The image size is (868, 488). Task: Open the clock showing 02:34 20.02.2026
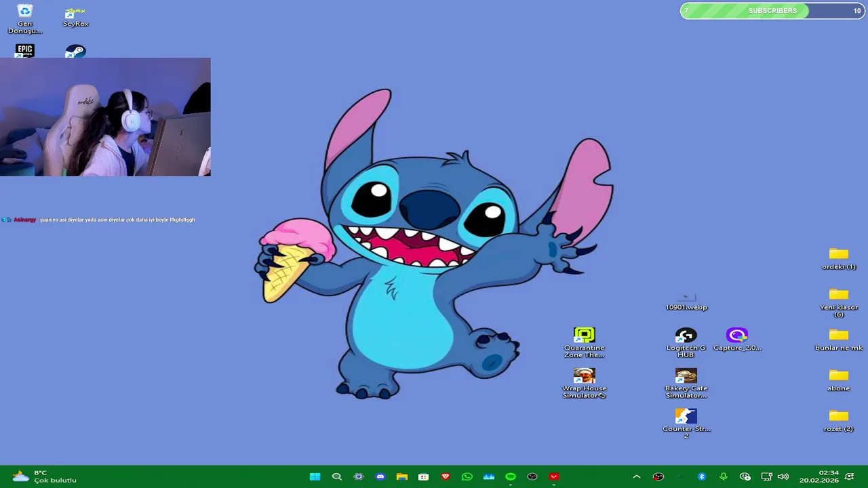pos(818,476)
